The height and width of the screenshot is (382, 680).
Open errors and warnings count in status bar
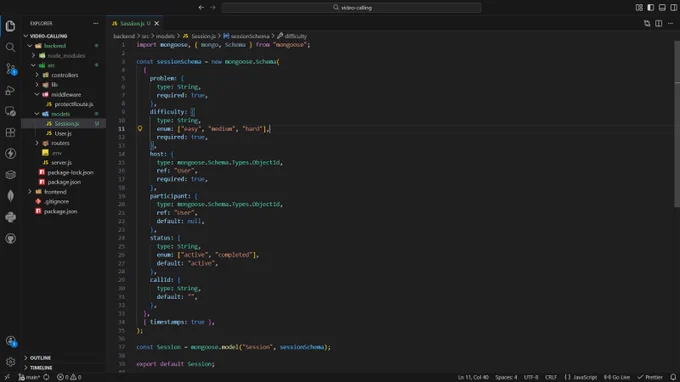69,377
